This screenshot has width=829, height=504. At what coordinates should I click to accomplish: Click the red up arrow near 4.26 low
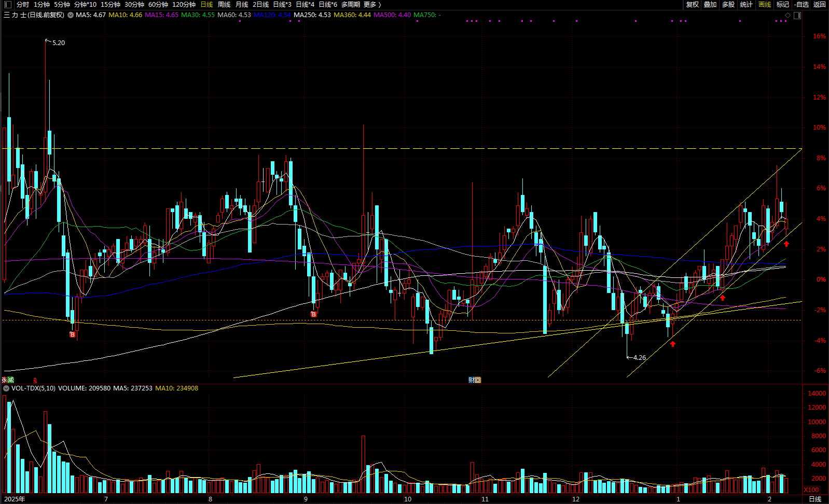pyautogui.click(x=673, y=343)
